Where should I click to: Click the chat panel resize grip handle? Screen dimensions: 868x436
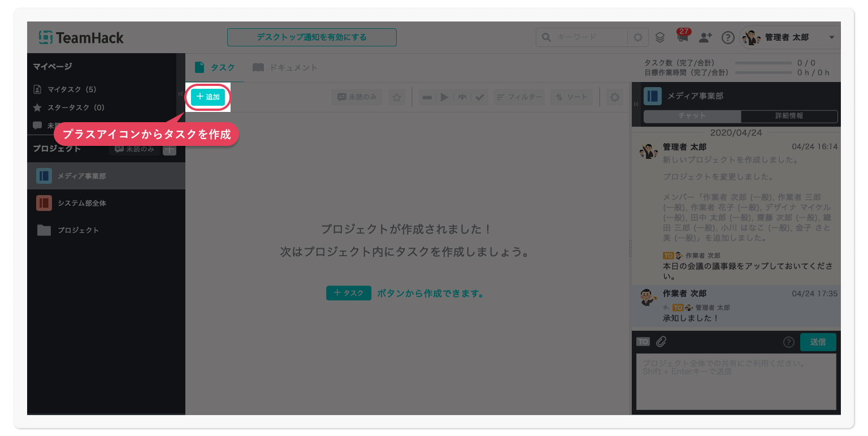(x=631, y=248)
